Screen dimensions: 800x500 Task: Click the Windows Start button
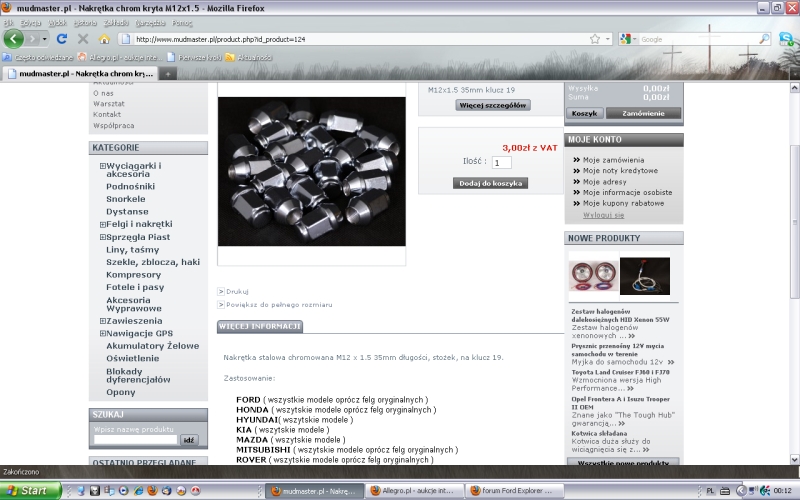[30, 491]
